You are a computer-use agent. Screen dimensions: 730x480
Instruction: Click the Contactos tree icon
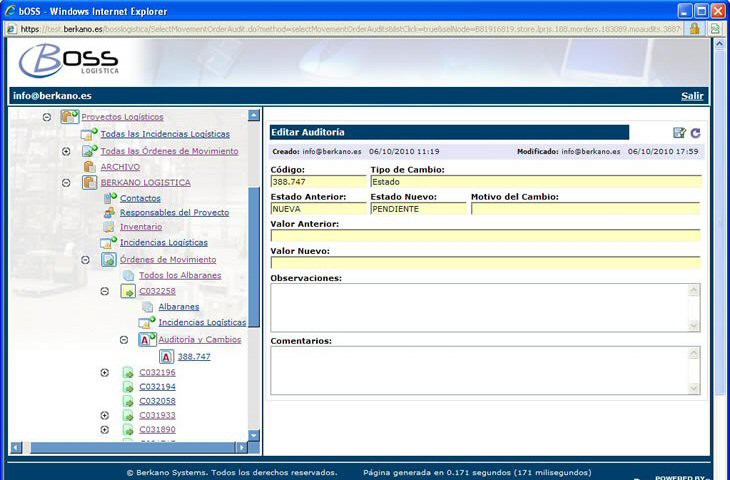coord(109,198)
